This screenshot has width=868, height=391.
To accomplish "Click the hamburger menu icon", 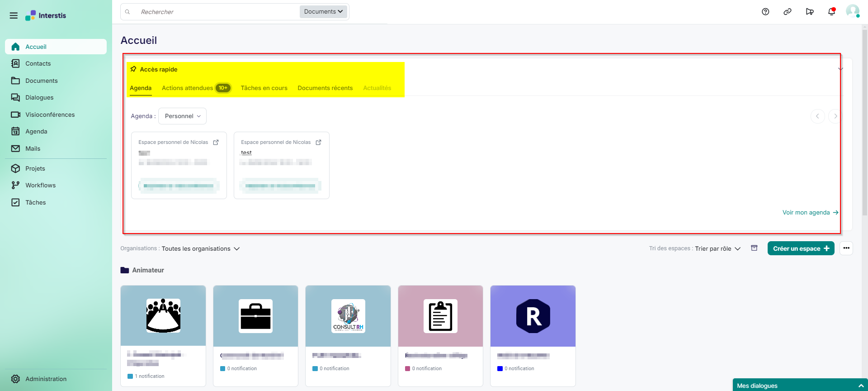I will pos(14,15).
